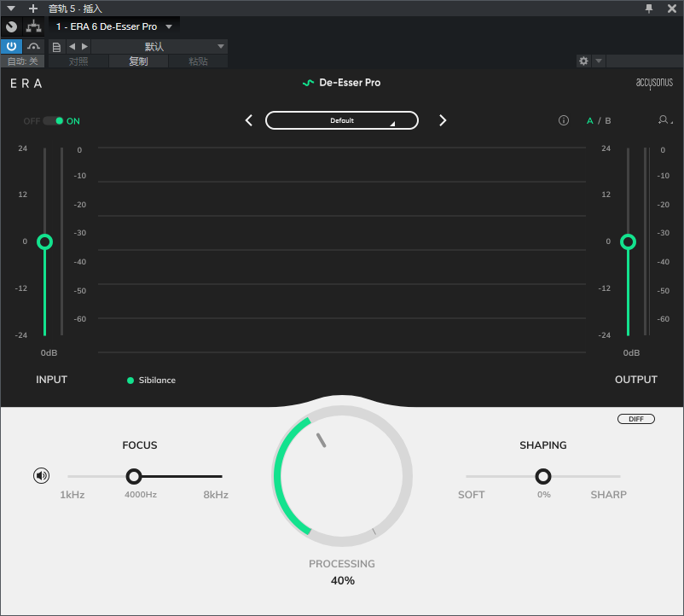The height and width of the screenshot is (616, 684).
Task: Click the 粘贴 paste button
Action: click(x=198, y=61)
